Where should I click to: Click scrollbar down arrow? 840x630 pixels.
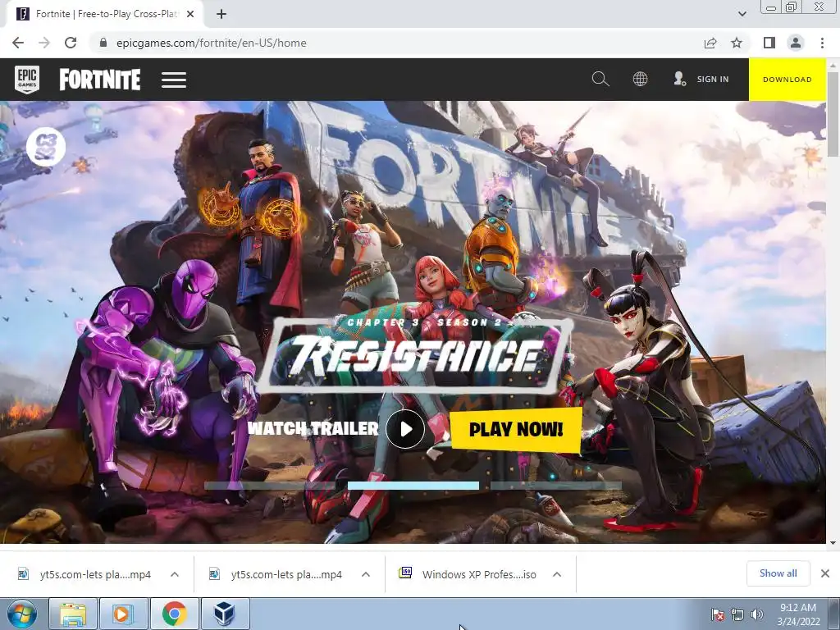[x=833, y=543]
